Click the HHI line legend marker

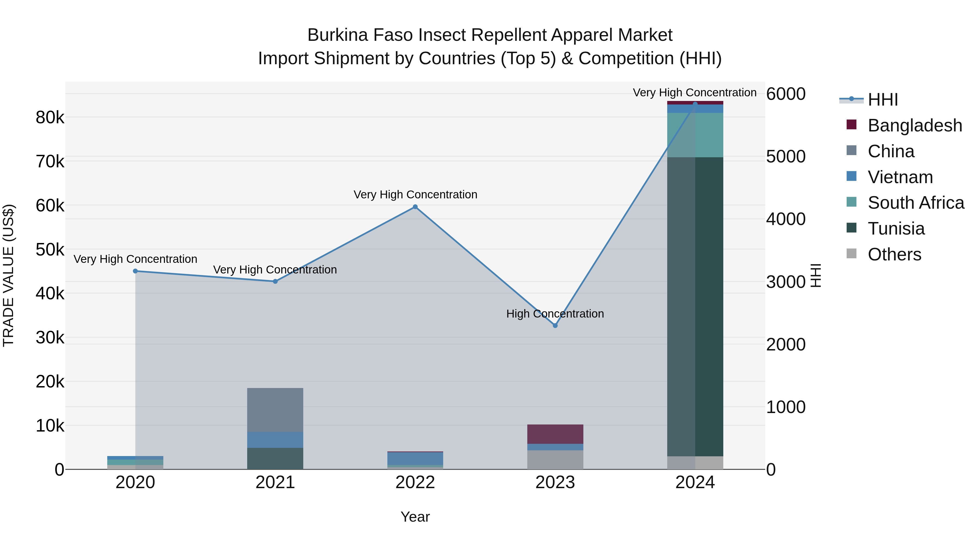[x=852, y=99]
